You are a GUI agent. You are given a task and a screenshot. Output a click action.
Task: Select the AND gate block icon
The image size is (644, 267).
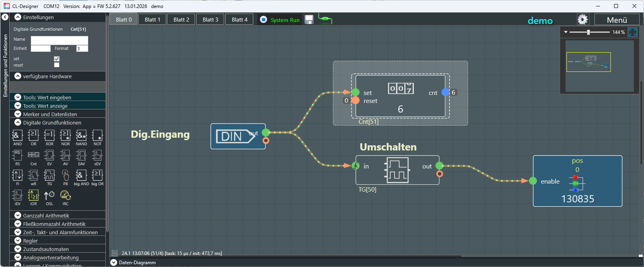(17, 136)
